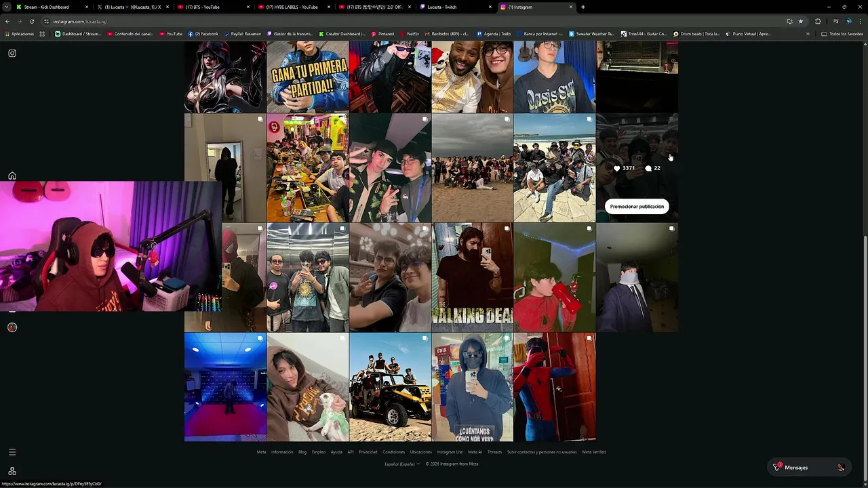Open Ayuda footer link
868x488 pixels.
336,452
